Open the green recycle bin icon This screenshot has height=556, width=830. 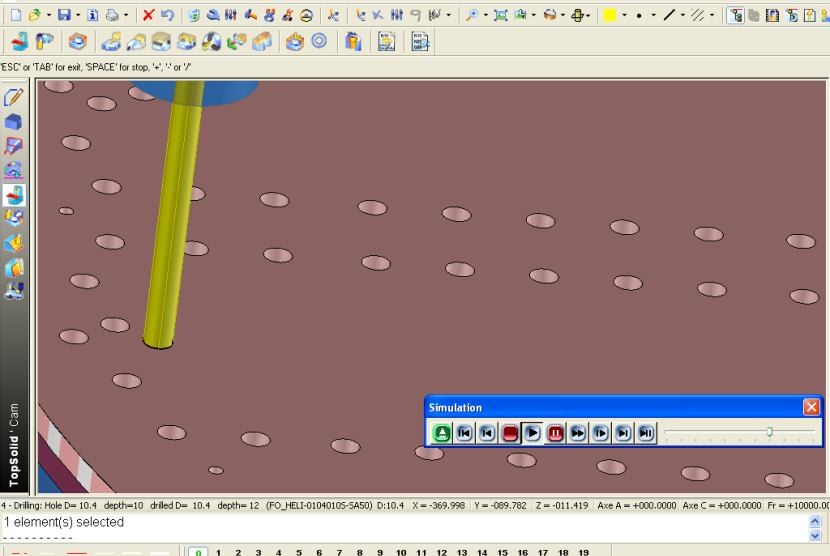click(194, 15)
